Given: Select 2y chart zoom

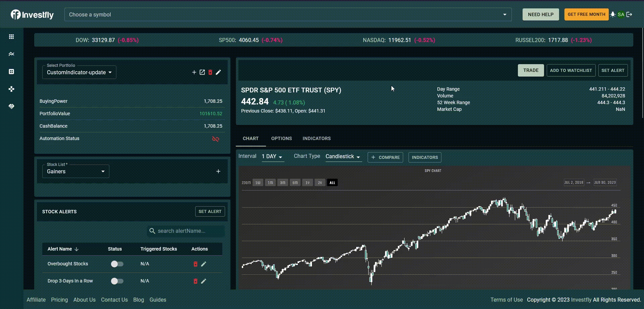Looking at the screenshot, I should [320, 183].
